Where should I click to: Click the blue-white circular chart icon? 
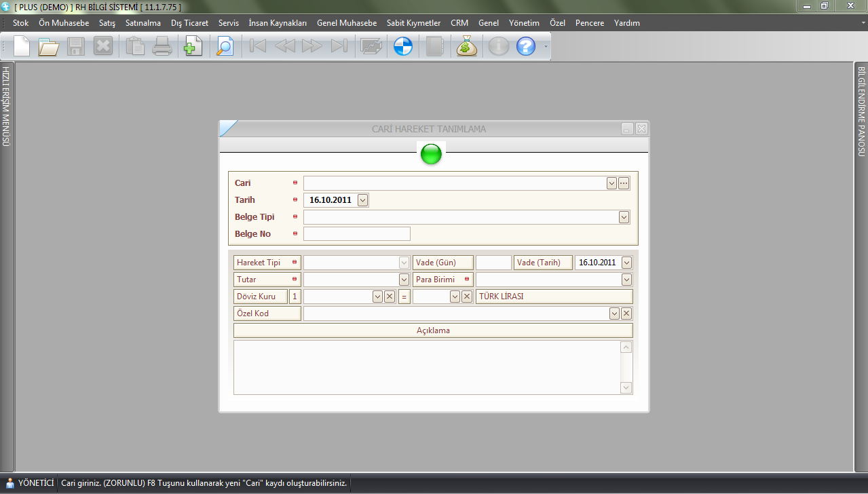point(403,46)
